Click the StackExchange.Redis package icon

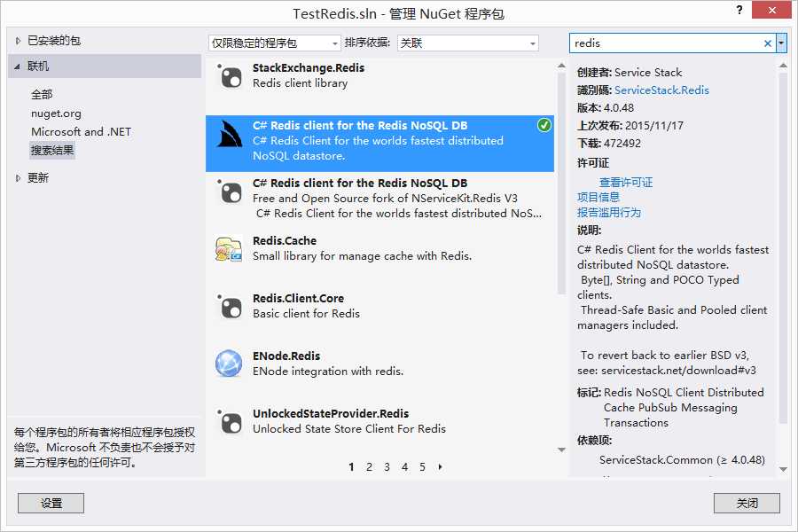click(x=230, y=76)
